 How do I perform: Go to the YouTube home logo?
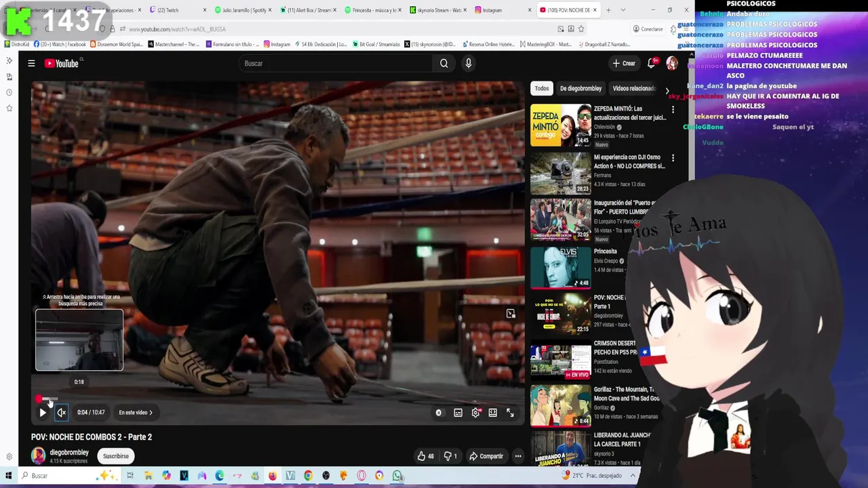pyautogui.click(x=62, y=63)
